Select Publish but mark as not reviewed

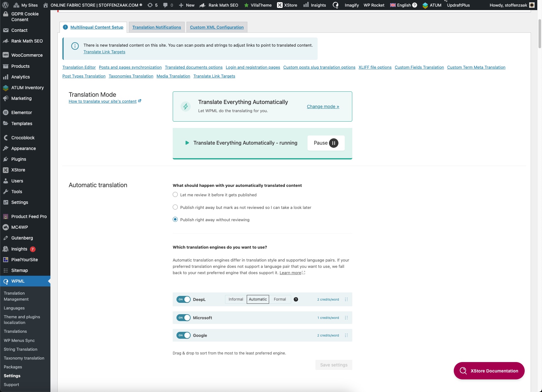click(x=175, y=207)
